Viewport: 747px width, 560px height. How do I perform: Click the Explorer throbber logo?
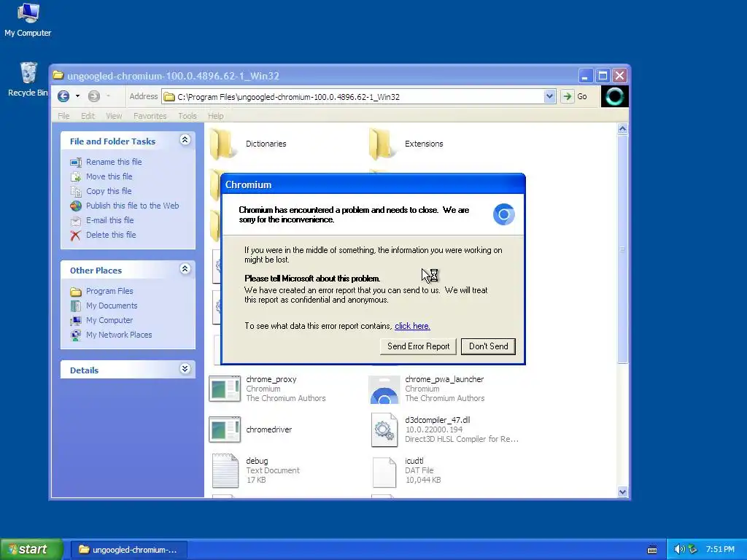click(614, 96)
